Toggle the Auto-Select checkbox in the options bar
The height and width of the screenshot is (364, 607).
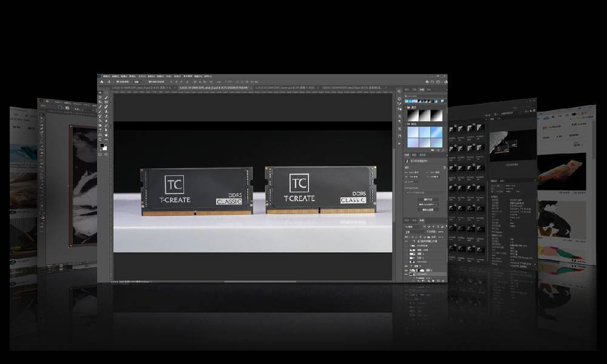pos(118,82)
